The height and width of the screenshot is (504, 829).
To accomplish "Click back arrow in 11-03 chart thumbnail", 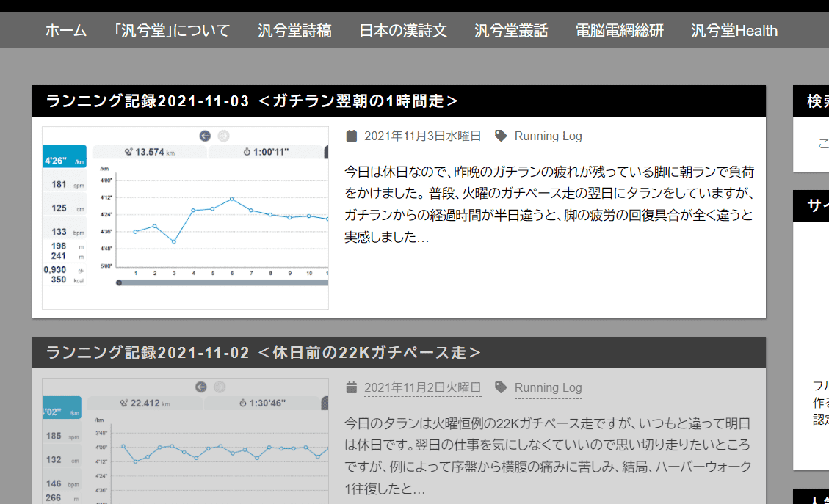I will tap(205, 136).
